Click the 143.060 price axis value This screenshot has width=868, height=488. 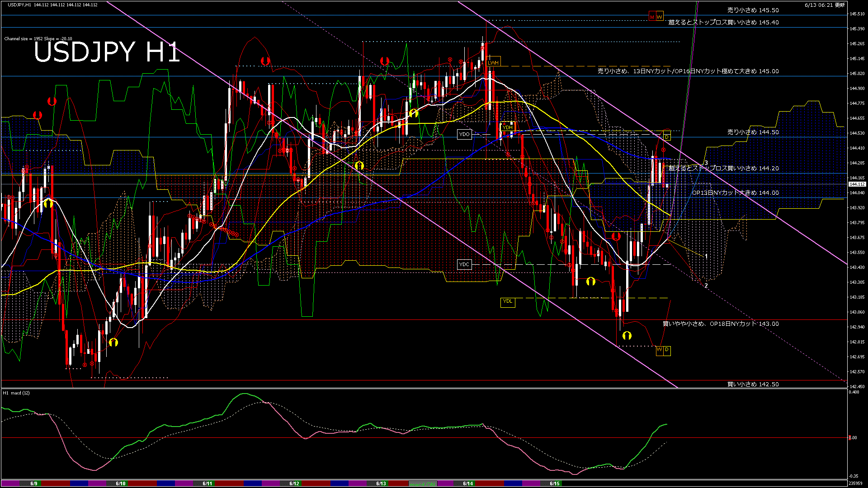(857, 312)
